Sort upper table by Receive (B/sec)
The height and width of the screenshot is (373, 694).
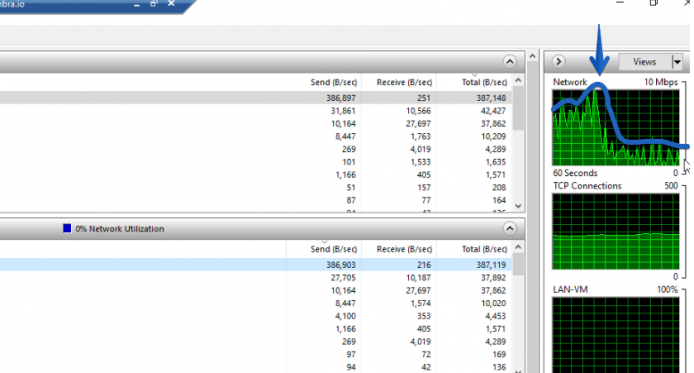click(x=404, y=82)
